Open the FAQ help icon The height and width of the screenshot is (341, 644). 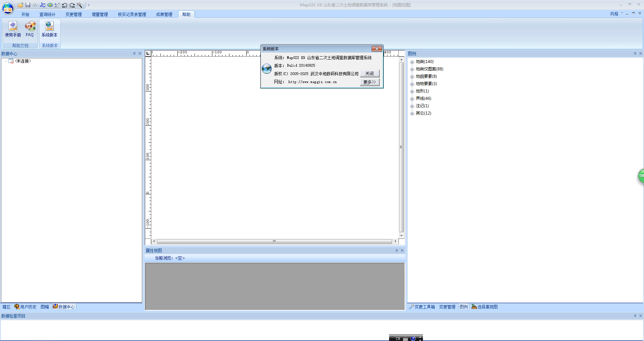pos(30,29)
